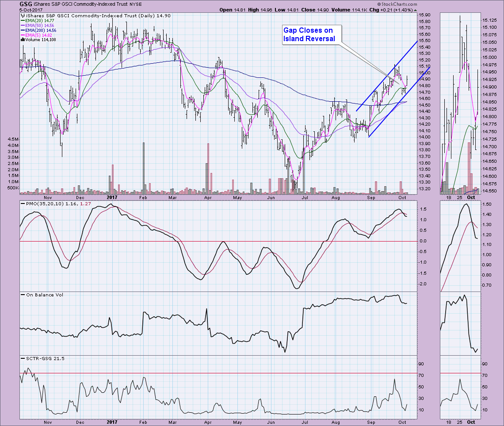
Task: Click the 4.5M volume scale label
Action: pyautogui.click(x=13, y=139)
